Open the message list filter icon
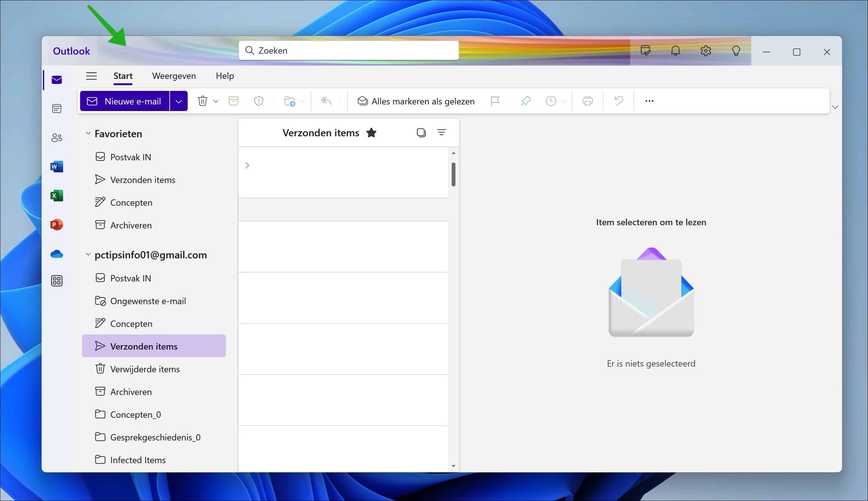868x501 pixels. pyautogui.click(x=442, y=132)
